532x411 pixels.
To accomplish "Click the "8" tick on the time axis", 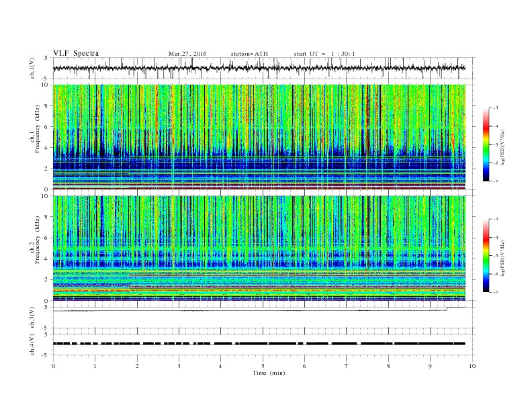I will click(x=388, y=366).
